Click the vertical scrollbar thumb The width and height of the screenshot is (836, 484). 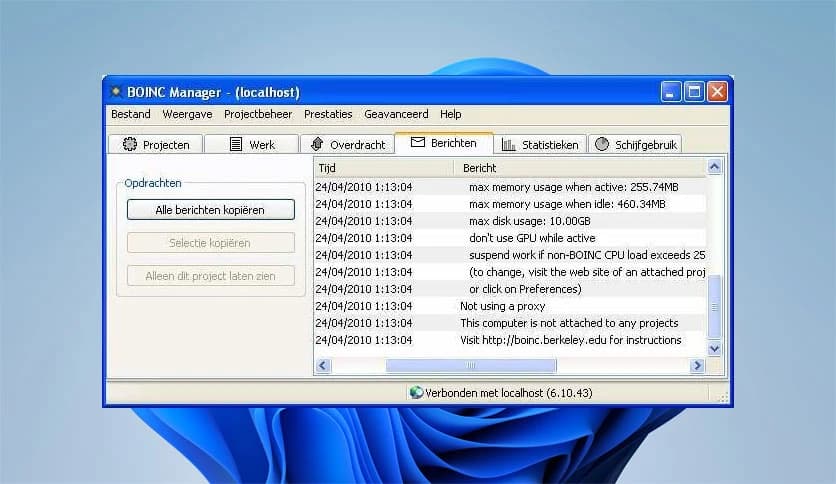[714, 306]
